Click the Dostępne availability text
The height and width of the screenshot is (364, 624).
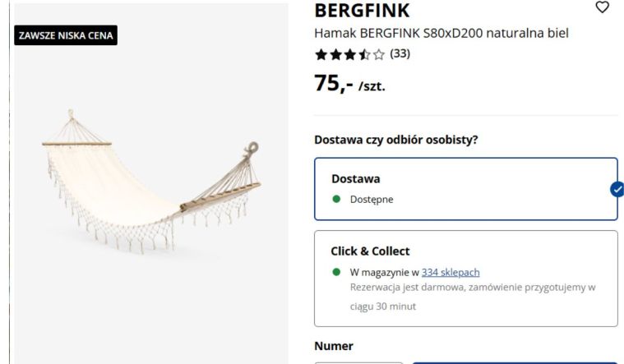(x=372, y=199)
